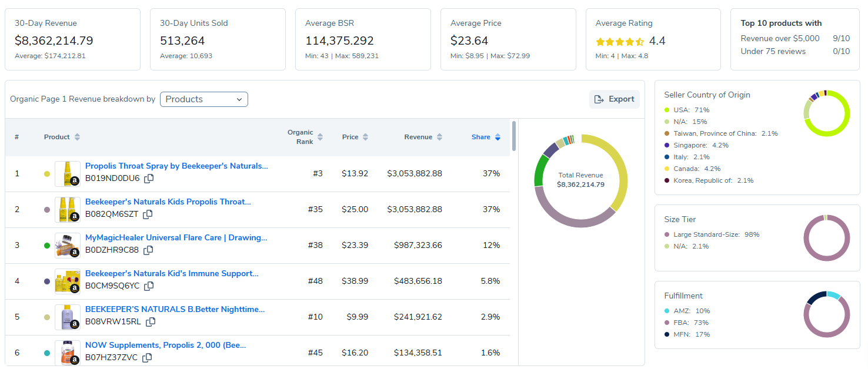Sort table by Organic Rank arrows
The image size is (868, 369).
tap(320, 137)
